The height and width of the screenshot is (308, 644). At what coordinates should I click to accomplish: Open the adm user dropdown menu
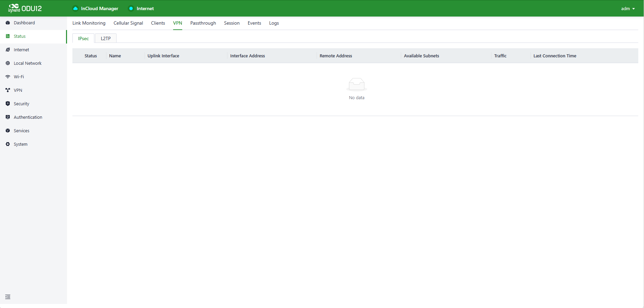point(628,9)
